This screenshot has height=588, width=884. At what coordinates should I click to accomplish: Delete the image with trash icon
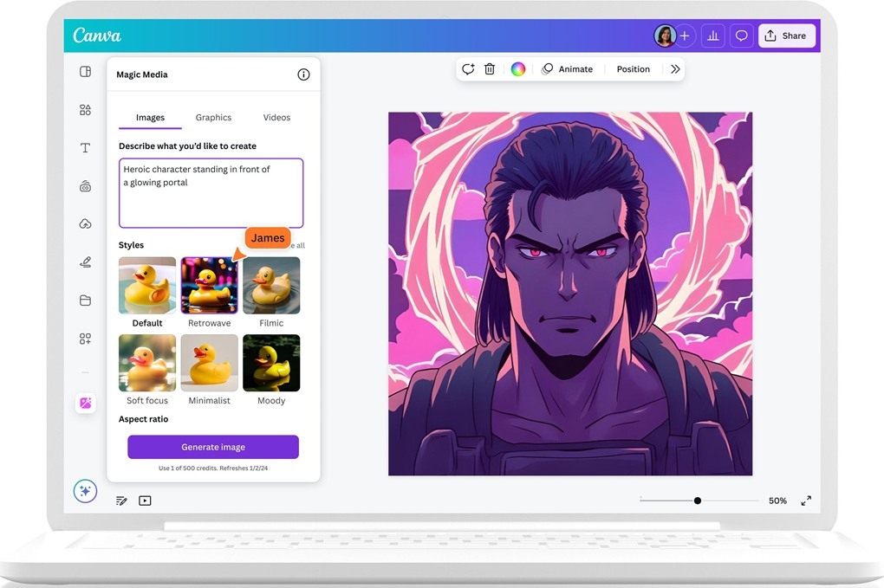(490, 68)
